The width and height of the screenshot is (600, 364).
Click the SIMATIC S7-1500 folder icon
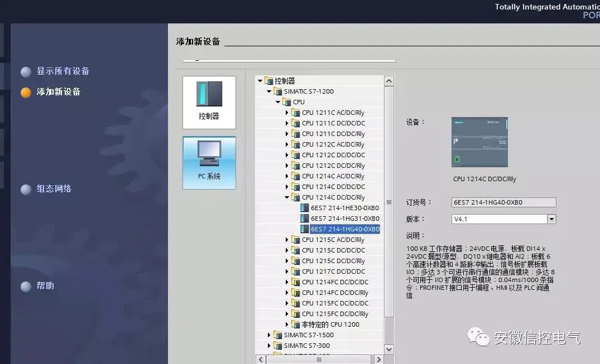point(278,335)
